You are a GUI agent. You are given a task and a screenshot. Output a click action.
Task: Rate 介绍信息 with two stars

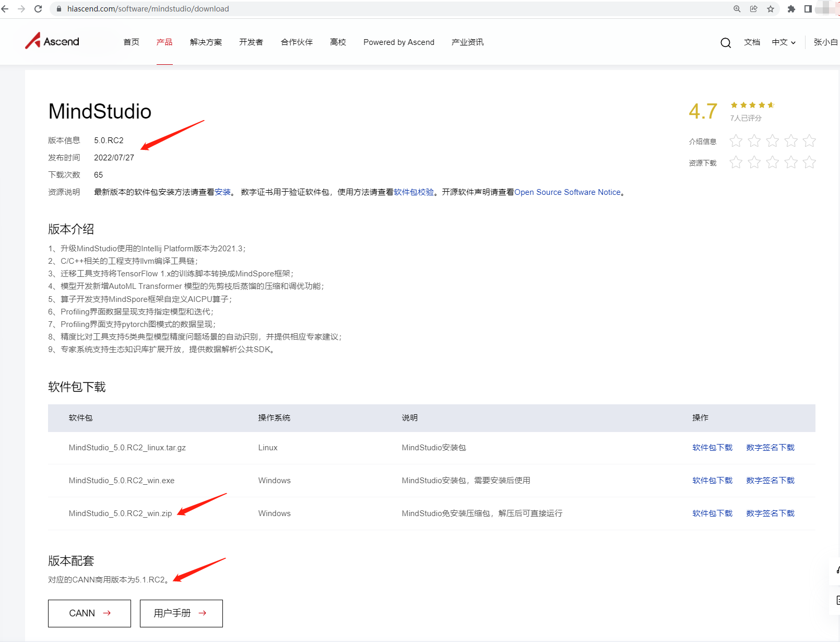click(x=754, y=141)
